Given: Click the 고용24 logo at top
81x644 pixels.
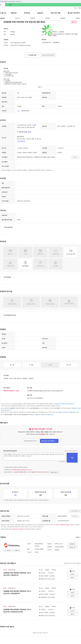Looking at the screenshot, I should tap(3, 13).
